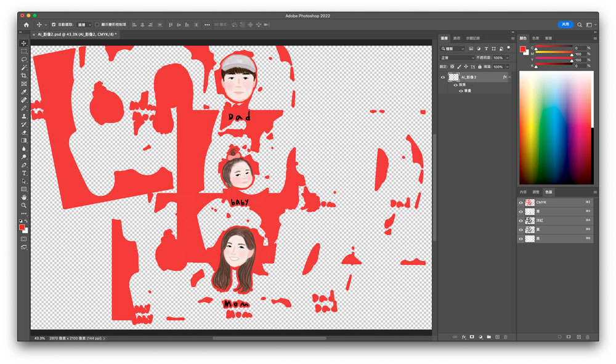Switch to the 路徑 tab
Screen dimensions: 616x364
click(x=456, y=38)
